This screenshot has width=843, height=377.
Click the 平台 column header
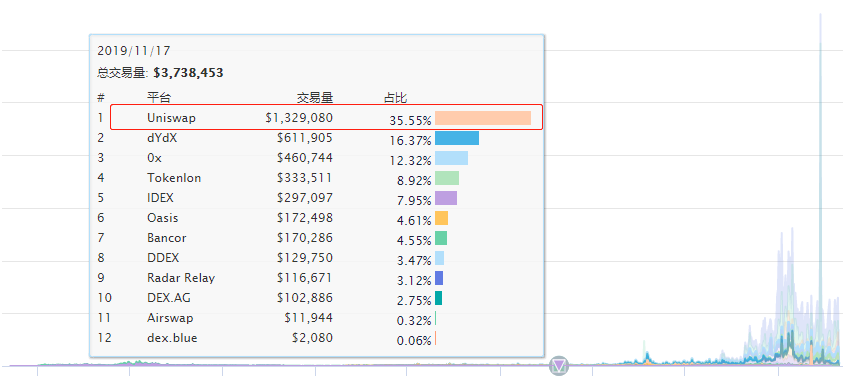pos(159,98)
